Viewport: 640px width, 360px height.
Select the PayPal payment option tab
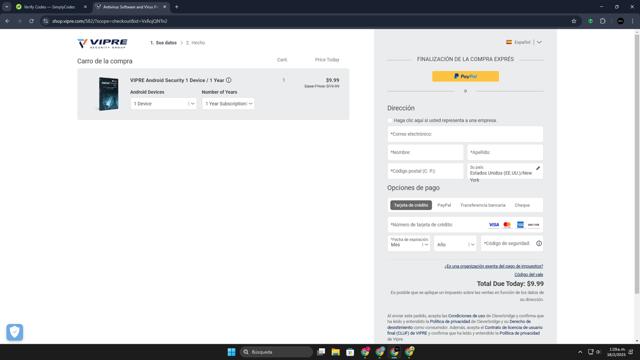coord(444,205)
